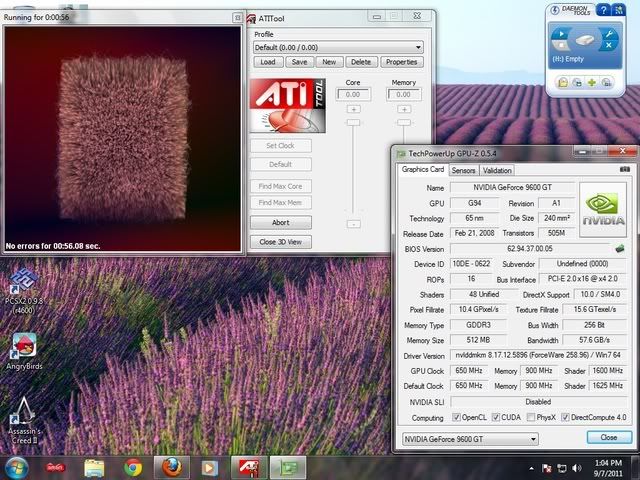Click the Daemon Tools unmount stop icon
Screen dimensions: 640x480
tap(561, 45)
